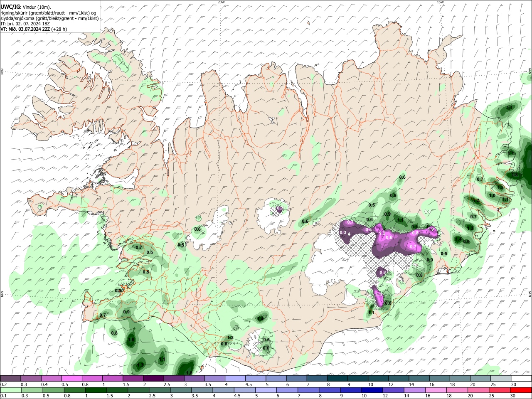
Task: Pick bright red lower swatch labeled 30
Action: point(521,390)
